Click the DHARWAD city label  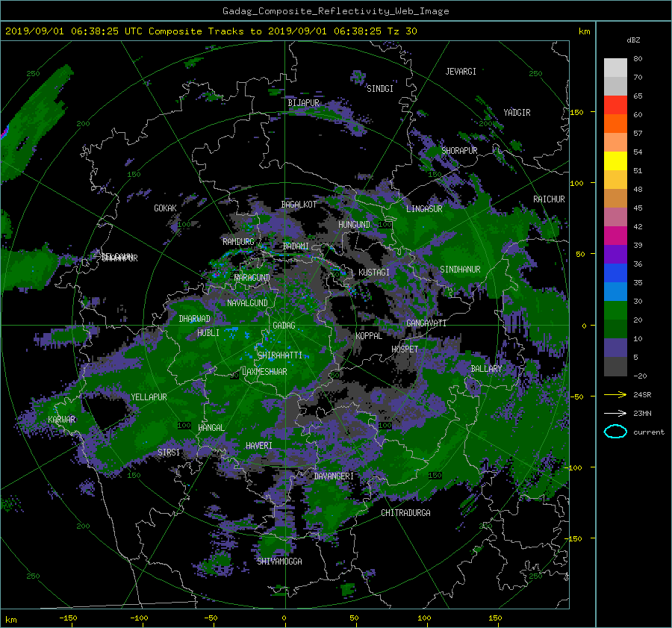click(195, 319)
